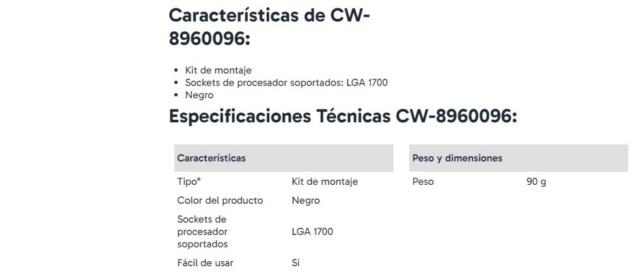Click the 'Características' table header
The width and height of the screenshot is (644, 274).
(x=211, y=158)
